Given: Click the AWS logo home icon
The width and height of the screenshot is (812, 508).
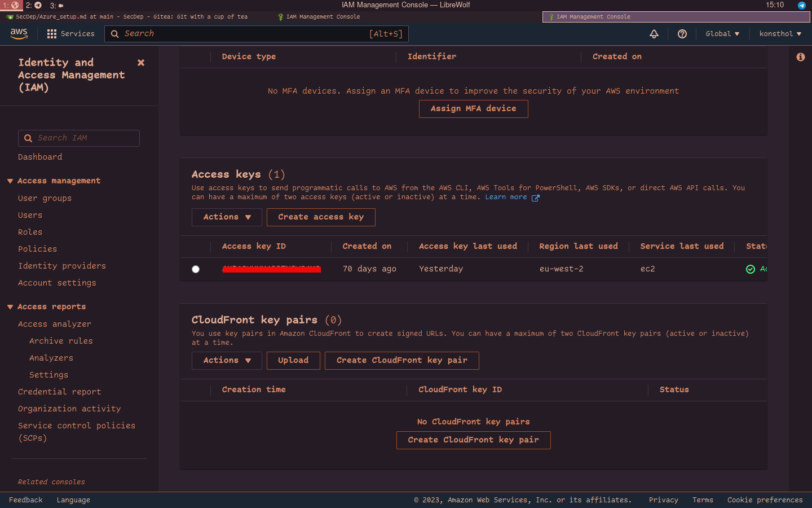Looking at the screenshot, I should 19,34.
